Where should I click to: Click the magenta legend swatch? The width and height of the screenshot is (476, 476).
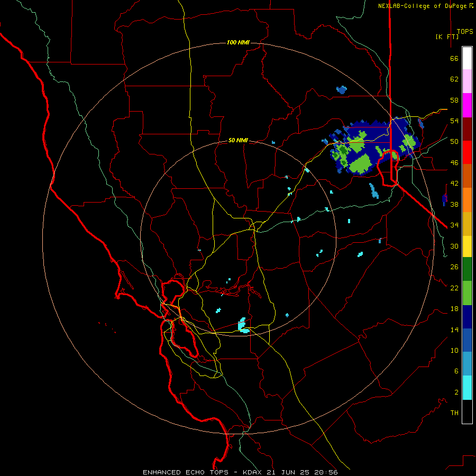point(467,105)
